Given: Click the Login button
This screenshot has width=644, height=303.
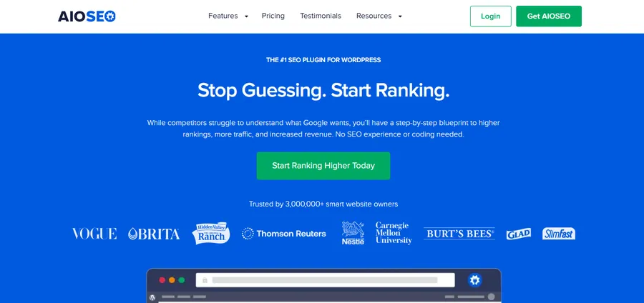Looking at the screenshot, I should click(490, 16).
